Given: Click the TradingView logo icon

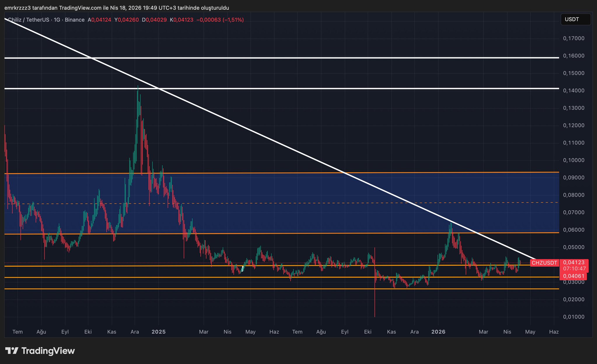Looking at the screenshot, I should coord(12,351).
